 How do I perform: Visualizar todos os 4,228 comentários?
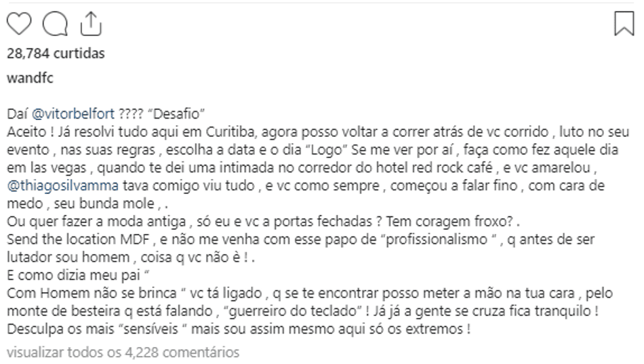pyautogui.click(x=123, y=352)
